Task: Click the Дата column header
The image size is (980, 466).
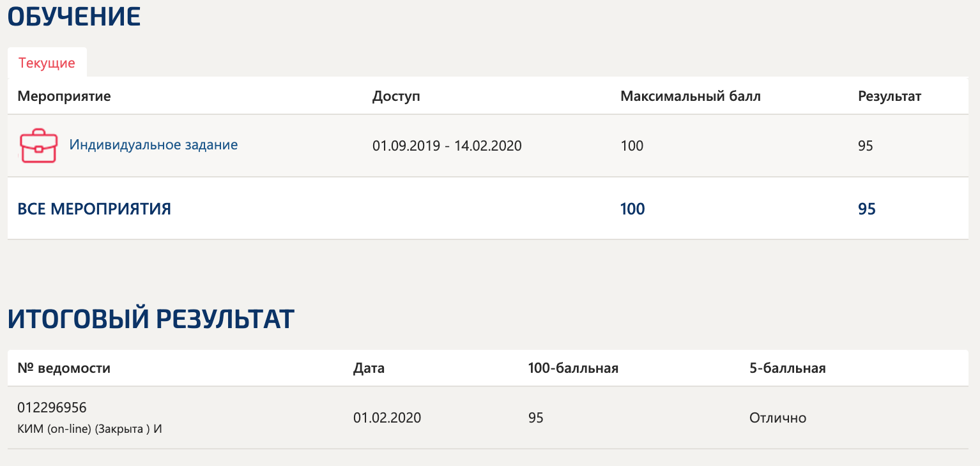Action: [x=369, y=368]
